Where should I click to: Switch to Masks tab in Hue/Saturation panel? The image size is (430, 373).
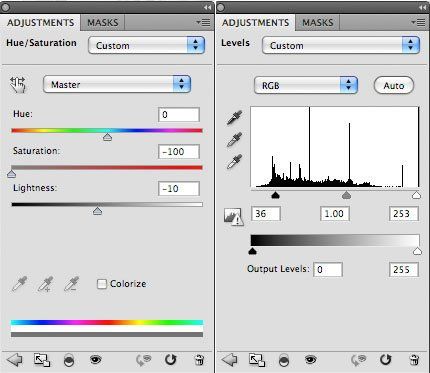click(x=103, y=23)
